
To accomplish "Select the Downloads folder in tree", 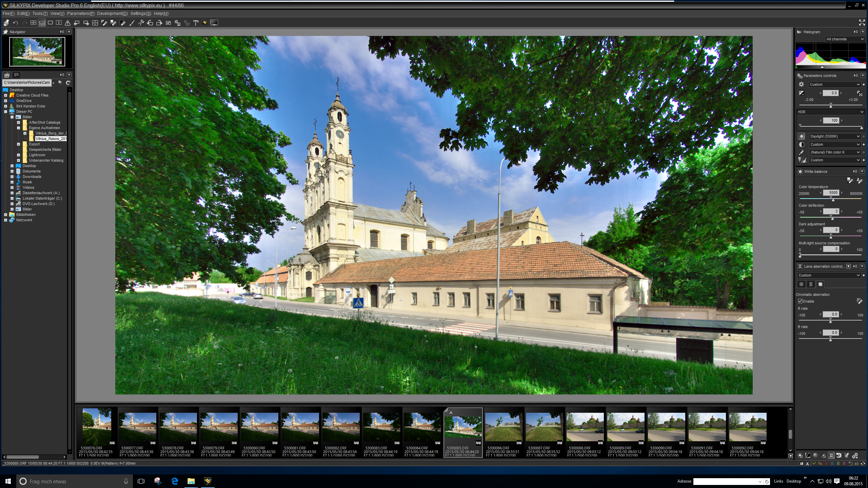I will click(x=32, y=177).
